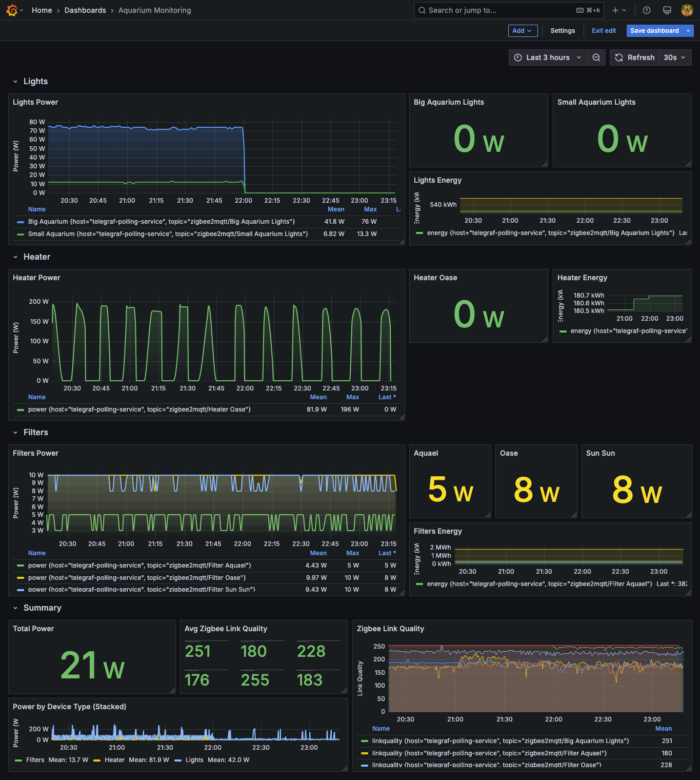
Task: Open the help question-mark icon
Action: tap(646, 10)
